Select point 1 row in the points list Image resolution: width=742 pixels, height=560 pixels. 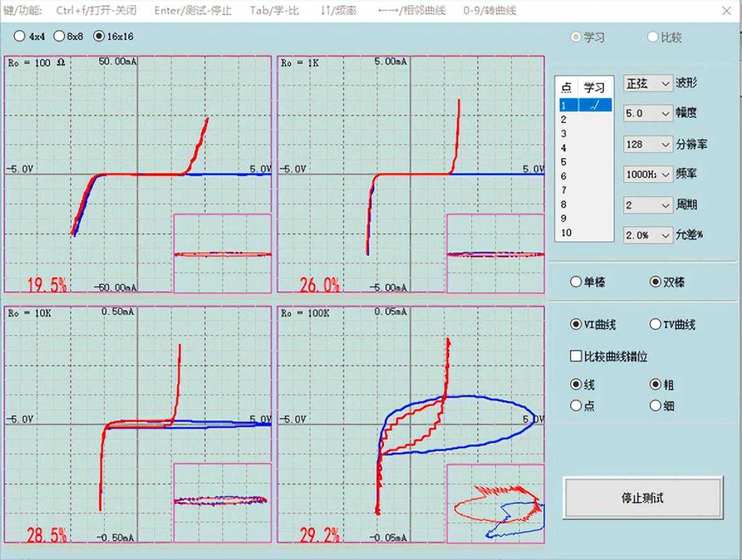click(585, 105)
